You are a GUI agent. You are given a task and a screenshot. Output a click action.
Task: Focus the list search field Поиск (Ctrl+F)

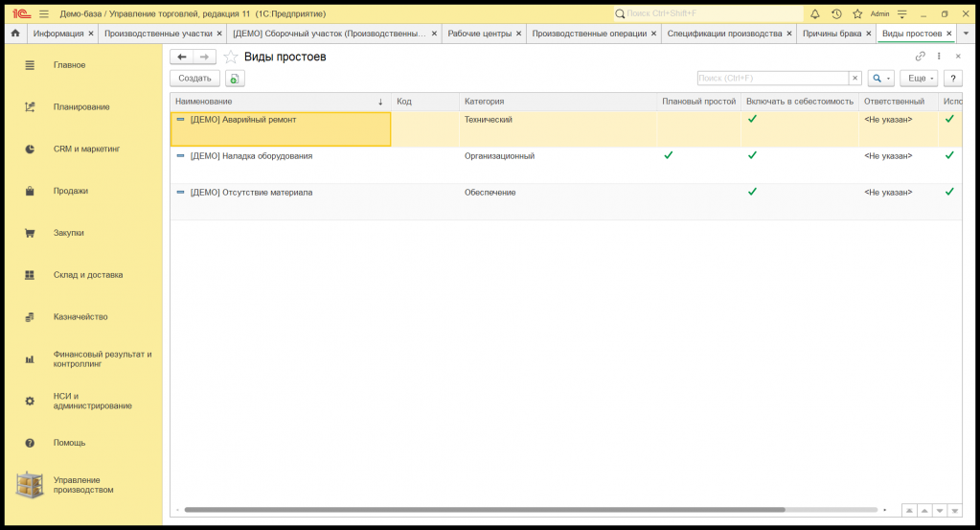coord(772,79)
